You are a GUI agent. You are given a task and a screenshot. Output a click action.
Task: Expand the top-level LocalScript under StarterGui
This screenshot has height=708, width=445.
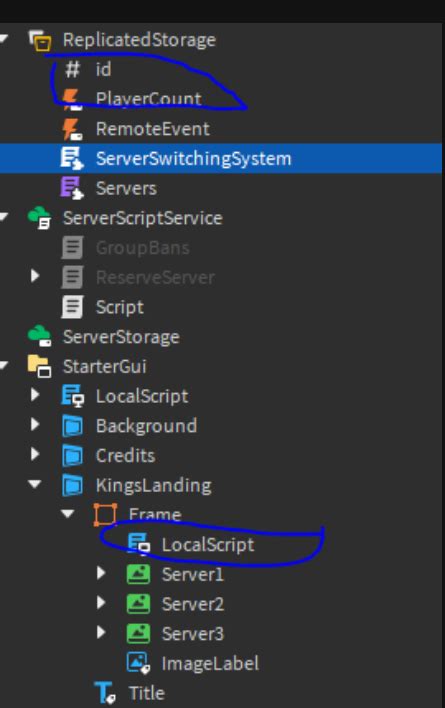coord(35,395)
